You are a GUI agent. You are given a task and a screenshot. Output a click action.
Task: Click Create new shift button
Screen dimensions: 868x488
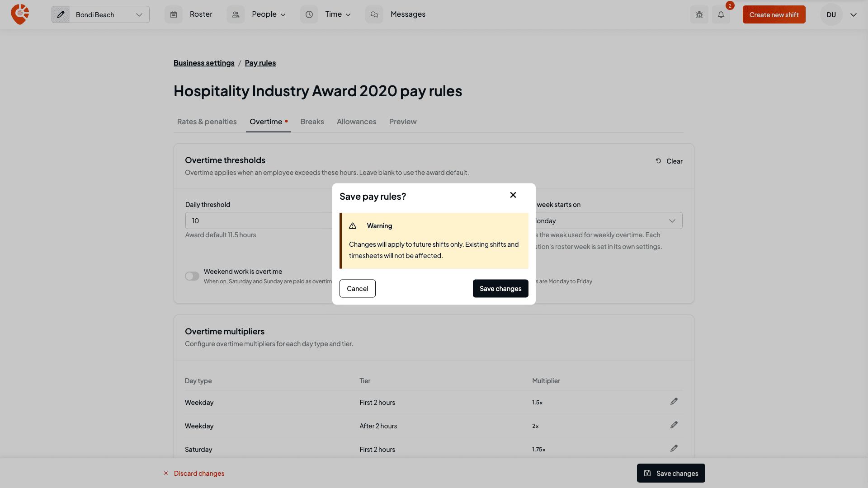(774, 14)
